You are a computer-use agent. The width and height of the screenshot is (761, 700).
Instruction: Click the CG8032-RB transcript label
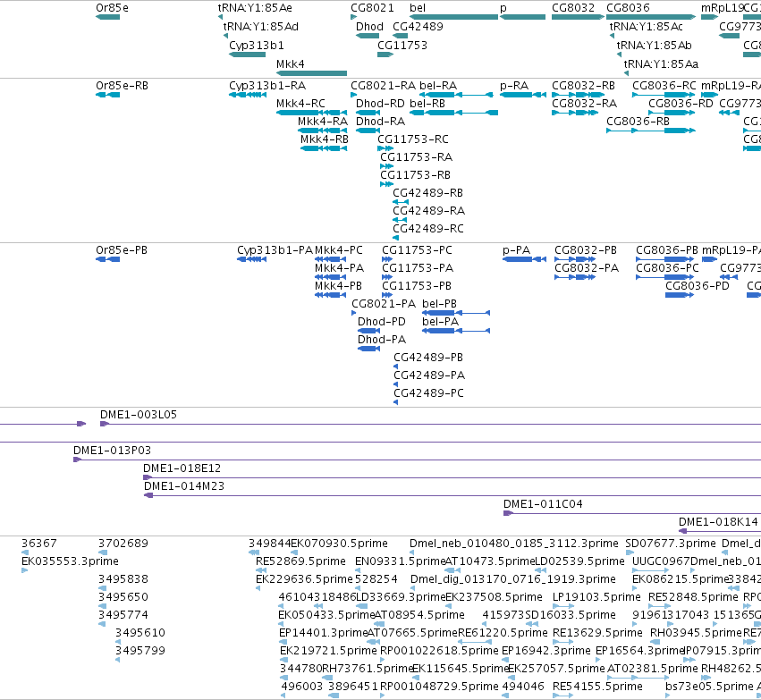coord(583,86)
